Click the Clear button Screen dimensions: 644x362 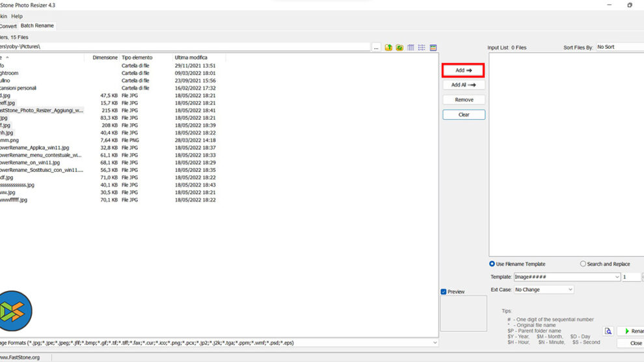[x=464, y=115]
